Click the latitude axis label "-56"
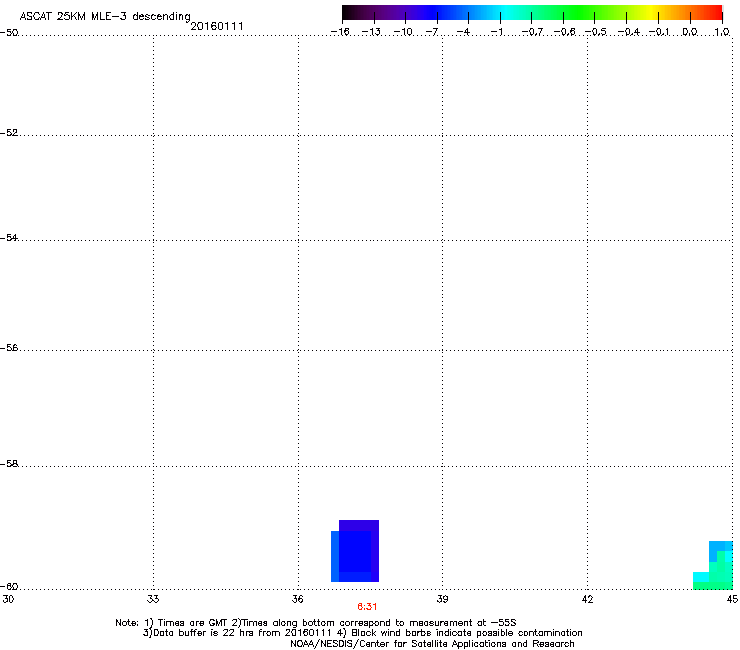Image resolution: width=740 pixels, height=650 pixels. [x=9, y=348]
